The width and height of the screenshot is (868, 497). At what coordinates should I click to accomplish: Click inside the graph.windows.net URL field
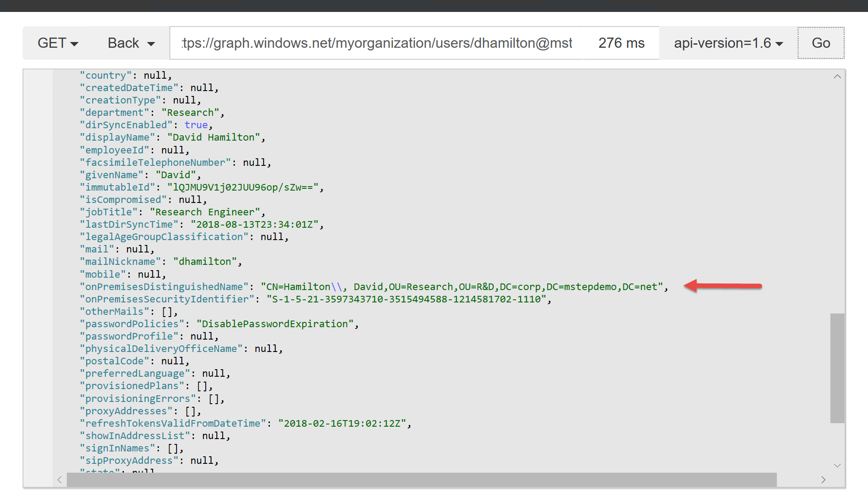[x=376, y=43]
